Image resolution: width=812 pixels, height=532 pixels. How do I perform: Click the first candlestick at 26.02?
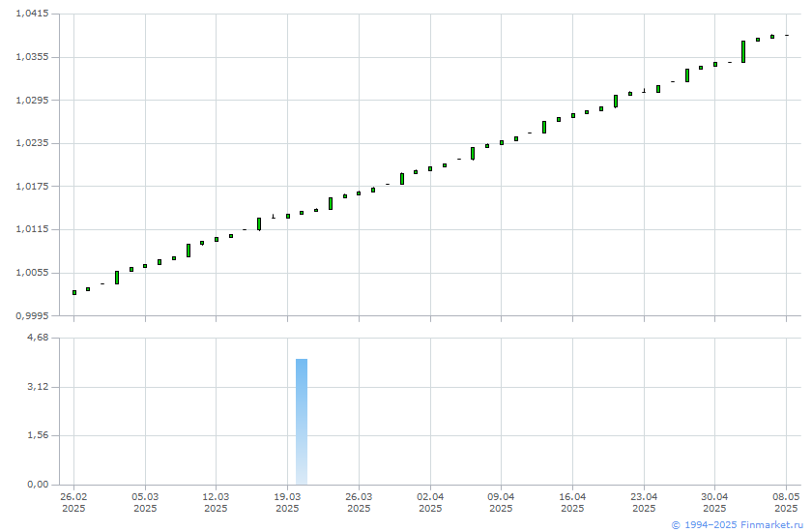[74, 293]
